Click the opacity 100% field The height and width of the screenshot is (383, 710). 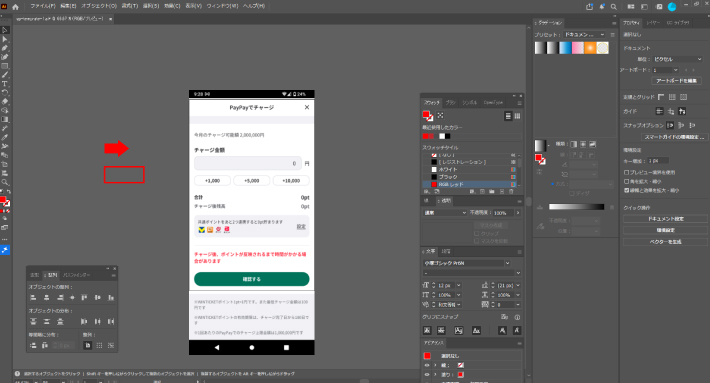click(x=503, y=213)
